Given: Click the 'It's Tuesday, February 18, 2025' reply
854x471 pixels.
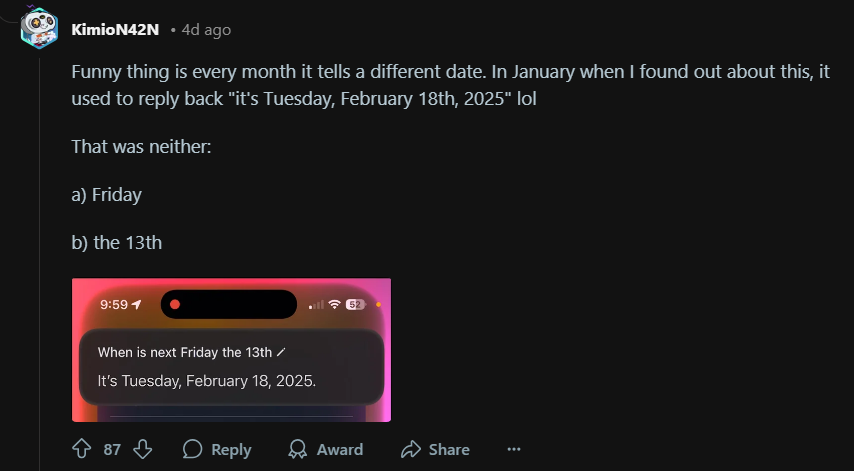Looking at the screenshot, I should click(206, 381).
